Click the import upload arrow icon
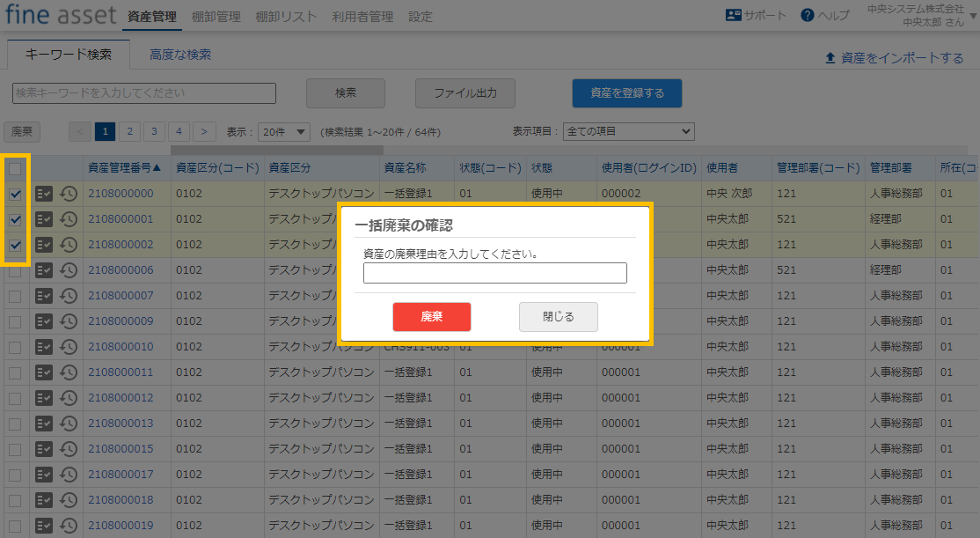The image size is (980, 538). coord(830,57)
